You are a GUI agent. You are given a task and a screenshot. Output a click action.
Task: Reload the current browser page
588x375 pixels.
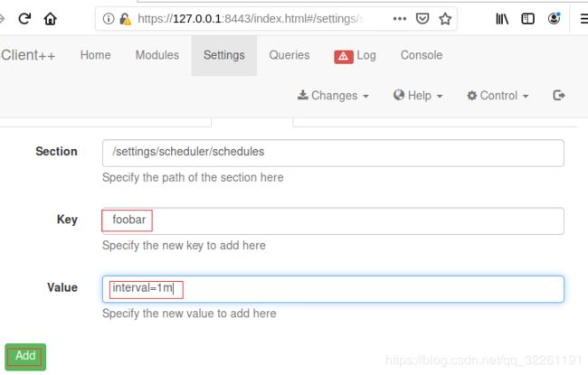(x=24, y=18)
